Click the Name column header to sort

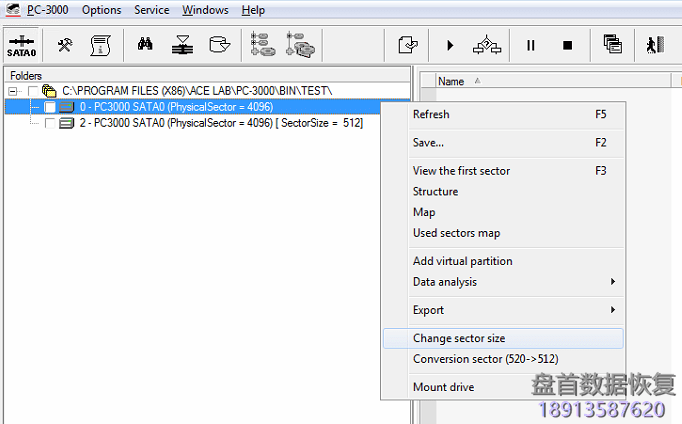point(452,81)
